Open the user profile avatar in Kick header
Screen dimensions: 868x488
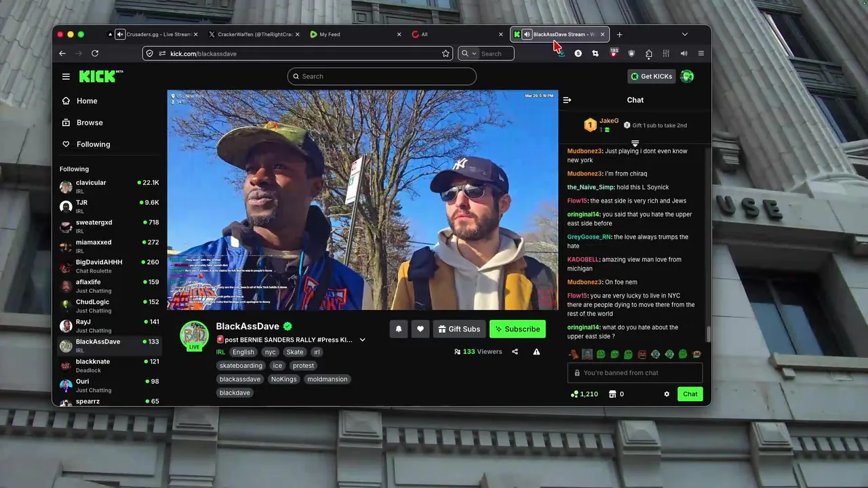pyautogui.click(x=687, y=77)
